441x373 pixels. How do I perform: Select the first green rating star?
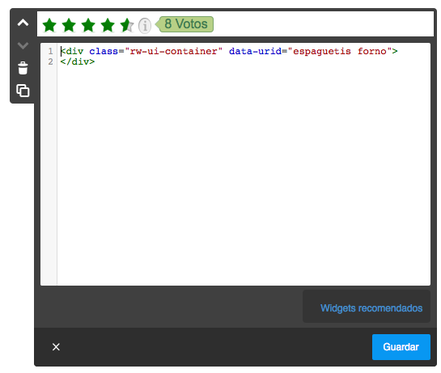point(49,25)
